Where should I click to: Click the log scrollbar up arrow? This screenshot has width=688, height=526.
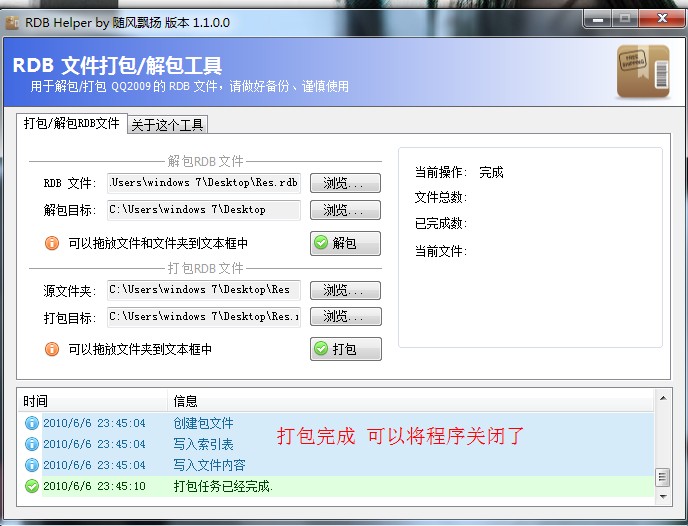(x=661, y=400)
